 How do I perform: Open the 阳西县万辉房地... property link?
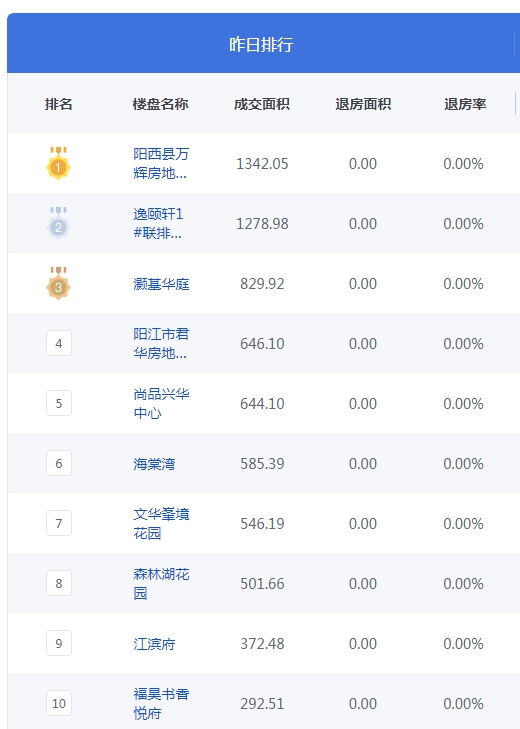(161, 163)
